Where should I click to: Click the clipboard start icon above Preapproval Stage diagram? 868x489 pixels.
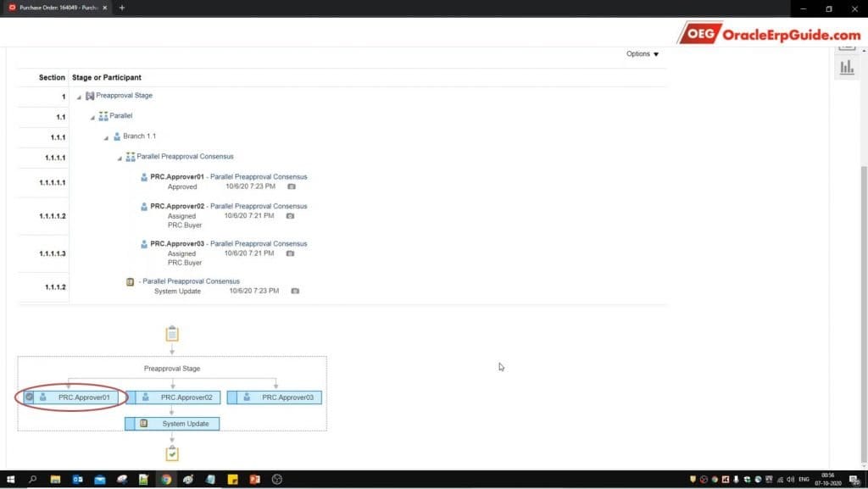tap(172, 334)
